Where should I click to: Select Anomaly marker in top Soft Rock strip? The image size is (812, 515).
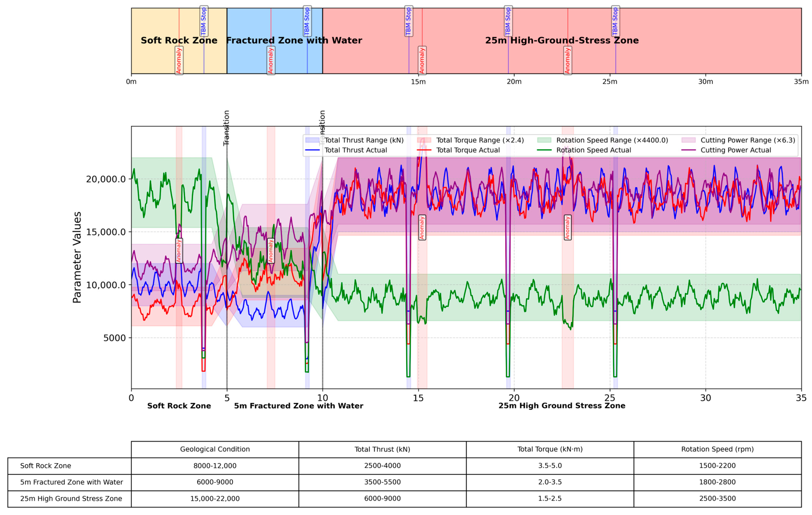coord(179,60)
